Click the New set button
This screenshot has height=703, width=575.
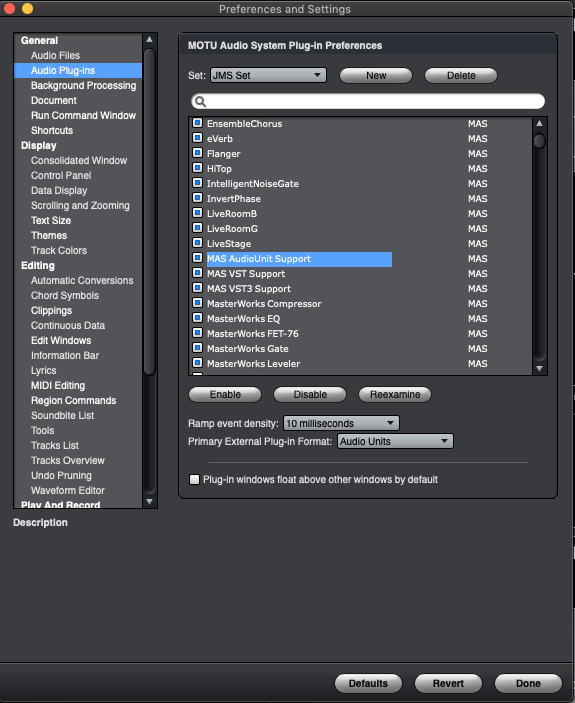pyautogui.click(x=376, y=75)
